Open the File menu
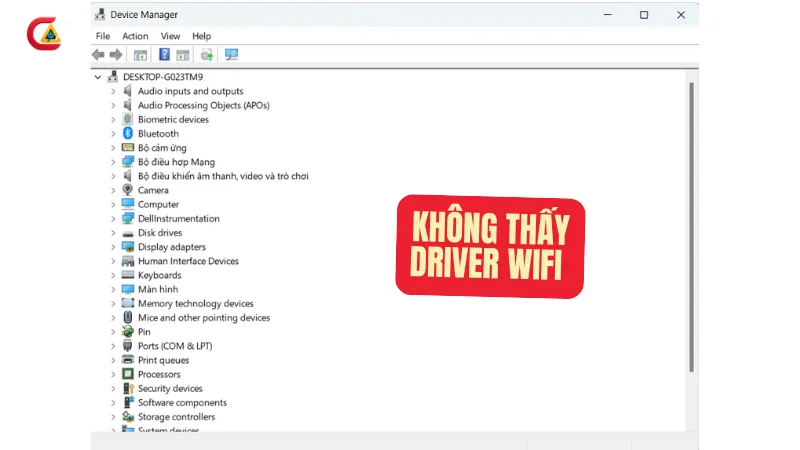The height and width of the screenshot is (450, 800). [x=103, y=36]
